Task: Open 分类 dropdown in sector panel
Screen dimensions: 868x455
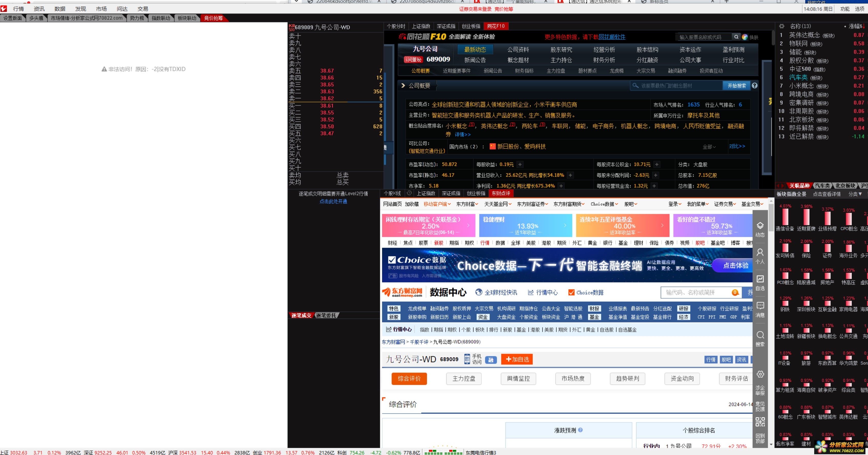Action: [855, 194]
